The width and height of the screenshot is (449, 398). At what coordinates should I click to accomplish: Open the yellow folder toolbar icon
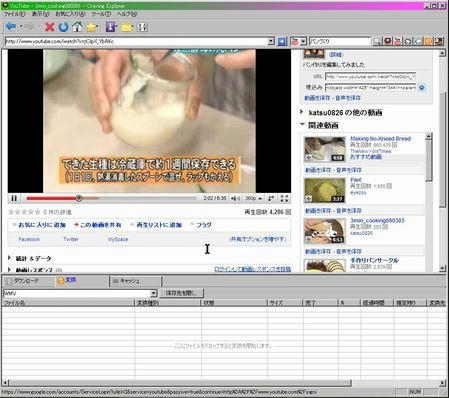pos(127,27)
